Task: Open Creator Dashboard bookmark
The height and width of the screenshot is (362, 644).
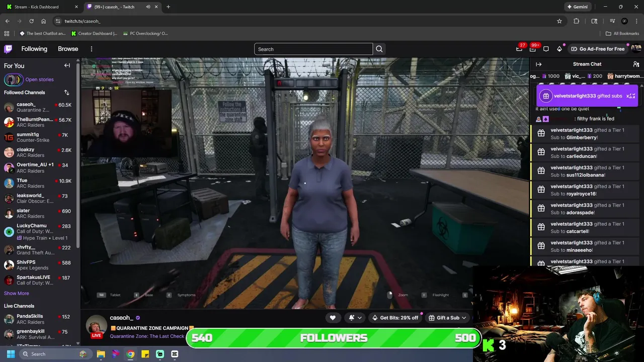Action: 94,33
